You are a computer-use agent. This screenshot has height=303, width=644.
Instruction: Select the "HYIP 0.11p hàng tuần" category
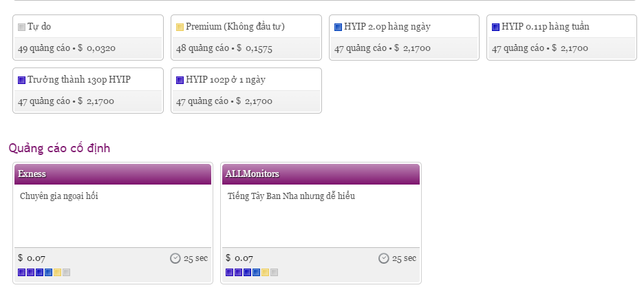click(545, 27)
